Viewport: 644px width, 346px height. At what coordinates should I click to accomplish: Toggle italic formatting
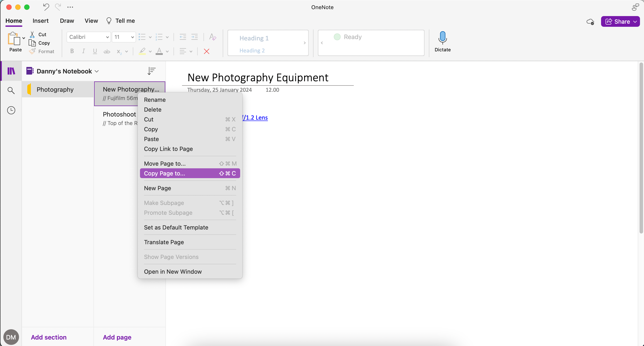point(83,51)
